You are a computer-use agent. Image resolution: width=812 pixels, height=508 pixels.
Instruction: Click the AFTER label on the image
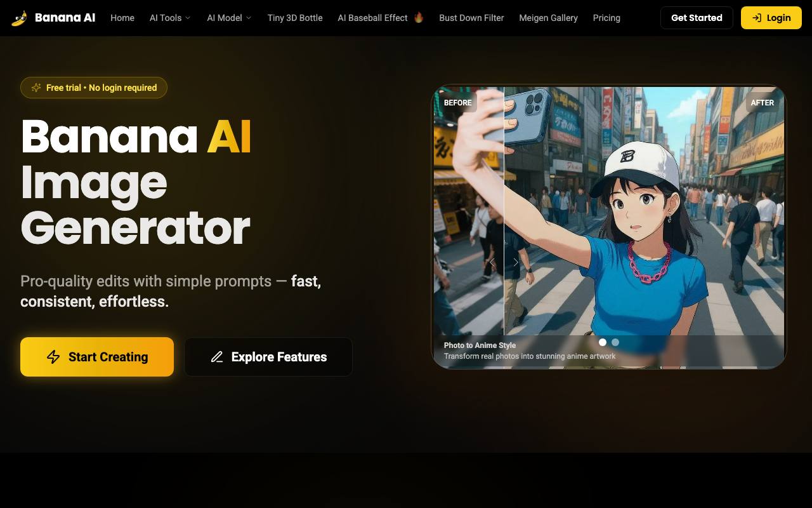tap(763, 102)
